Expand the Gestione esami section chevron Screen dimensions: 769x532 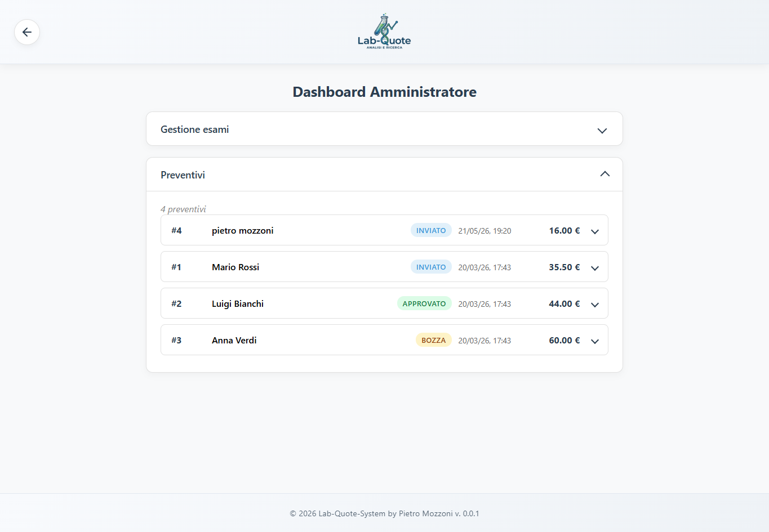click(x=602, y=131)
